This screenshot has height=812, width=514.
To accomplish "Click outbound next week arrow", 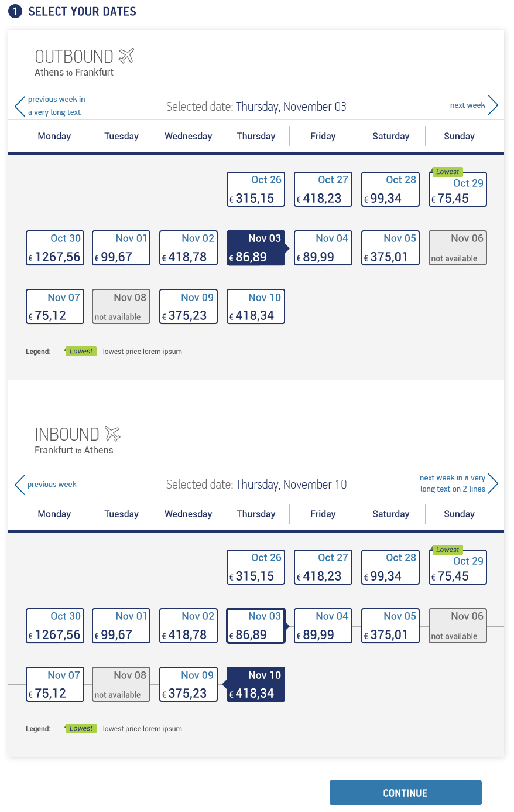I will tap(493, 105).
